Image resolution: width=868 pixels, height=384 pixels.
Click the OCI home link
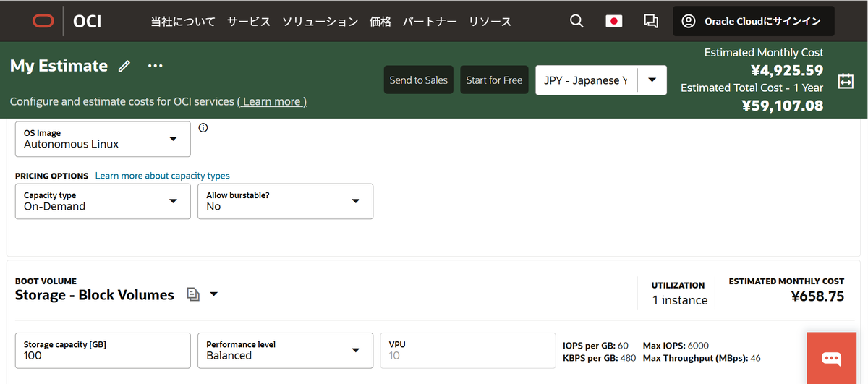click(88, 21)
